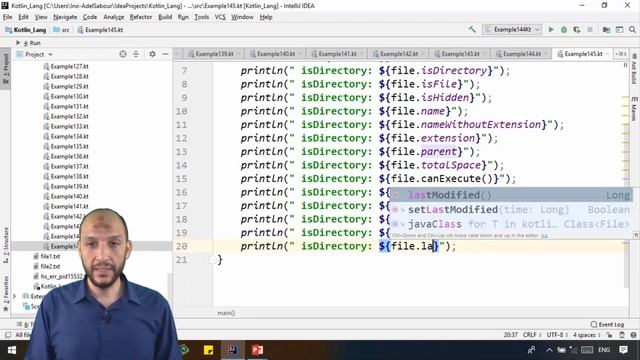Toggle the Structure side tool window
The width and height of the screenshot is (640, 360).
coord(6,245)
